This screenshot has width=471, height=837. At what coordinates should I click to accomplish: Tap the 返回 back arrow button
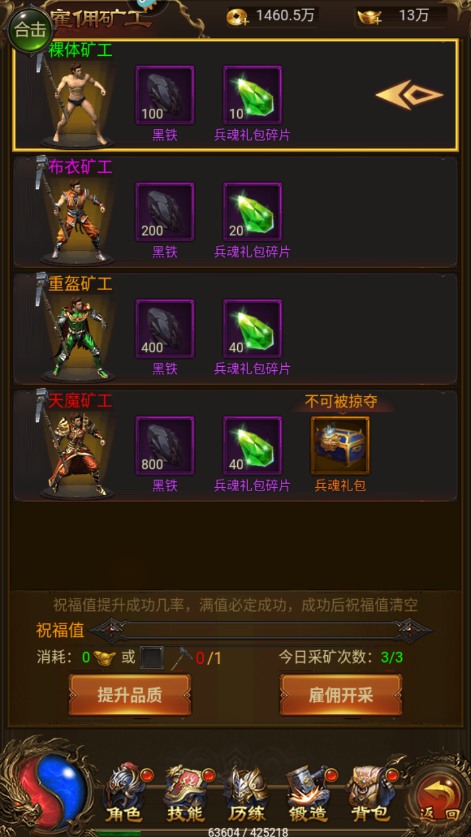pyautogui.click(x=438, y=795)
